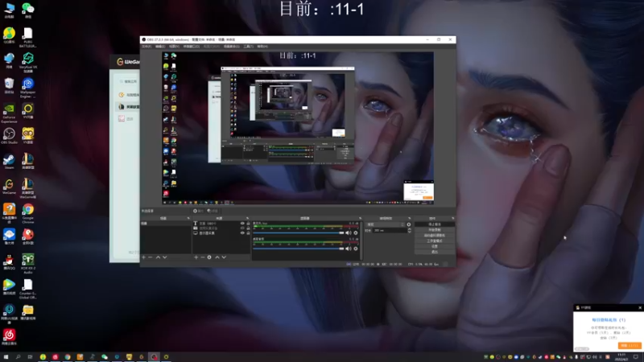The height and width of the screenshot is (362, 644).
Task: Pop out the Sources dock icon
Action: [248, 218]
